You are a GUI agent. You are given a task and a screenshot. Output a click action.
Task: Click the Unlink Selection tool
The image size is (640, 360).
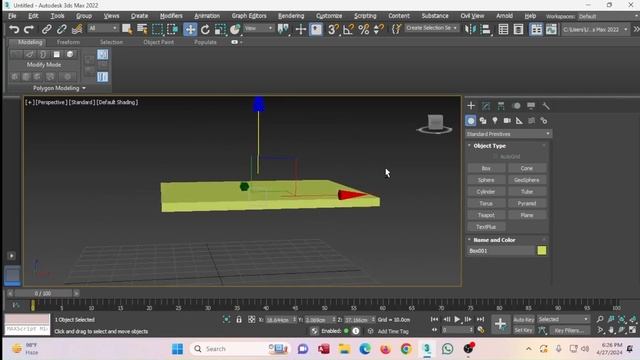[x=61, y=29]
